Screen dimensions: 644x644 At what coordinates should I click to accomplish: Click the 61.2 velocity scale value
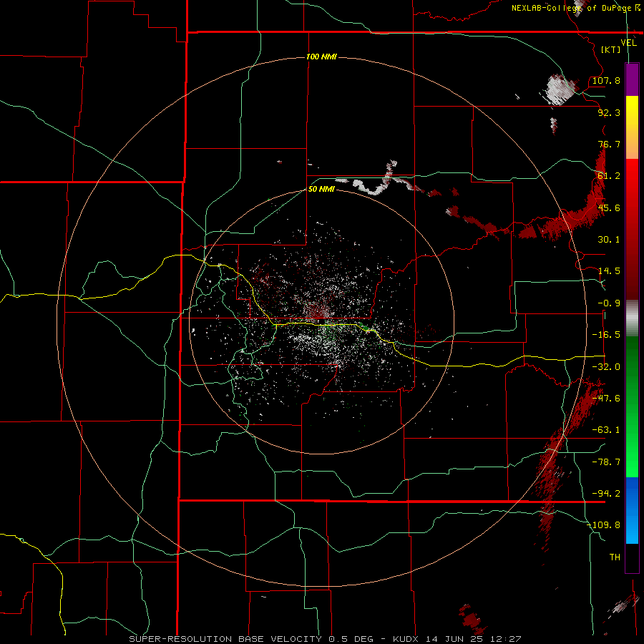point(609,176)
